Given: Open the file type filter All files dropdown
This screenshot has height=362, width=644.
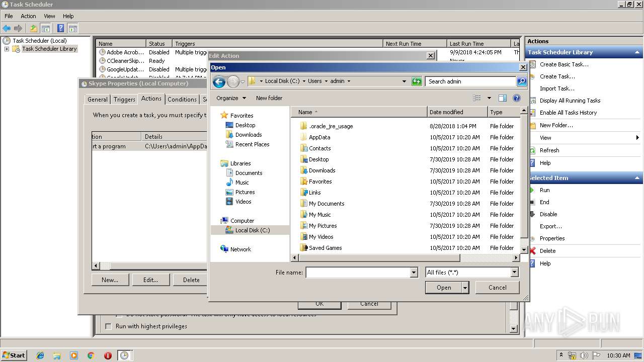Looking at the screenshot, I should [x=514, y=273].
